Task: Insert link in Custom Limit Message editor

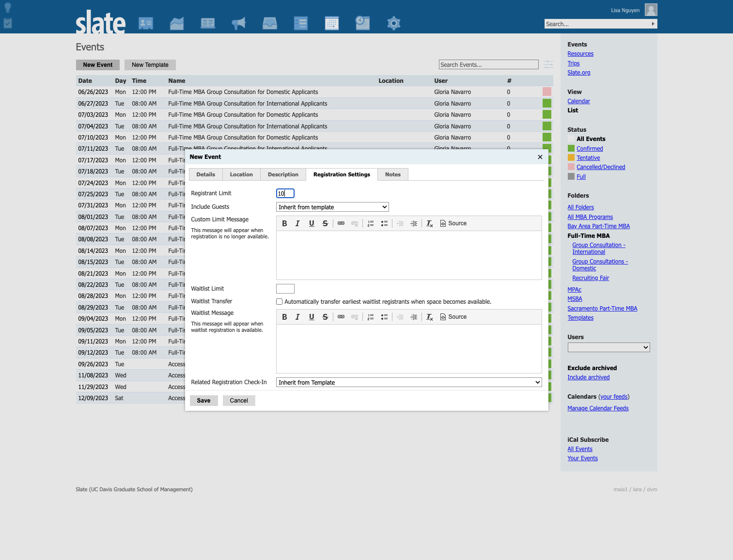Action: 341,223
